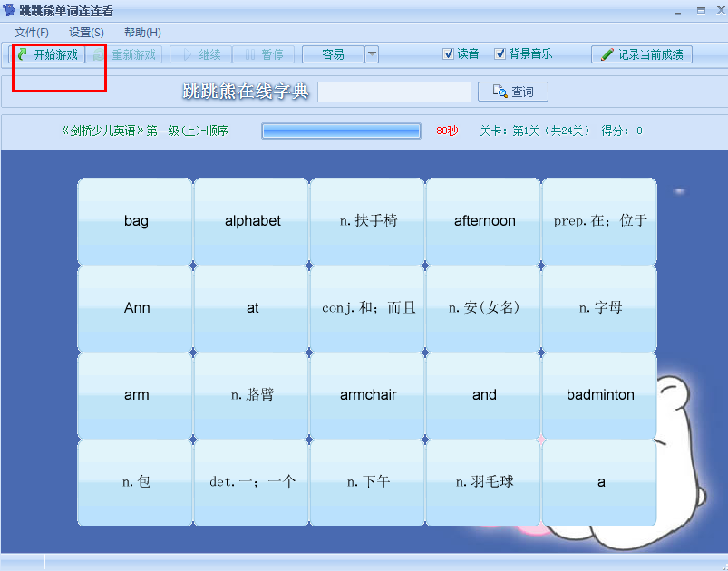The width and height of the screenshot is (728, 571).
Task: Click the 开始游戏 start game button
Action: (x=48, y=54)
